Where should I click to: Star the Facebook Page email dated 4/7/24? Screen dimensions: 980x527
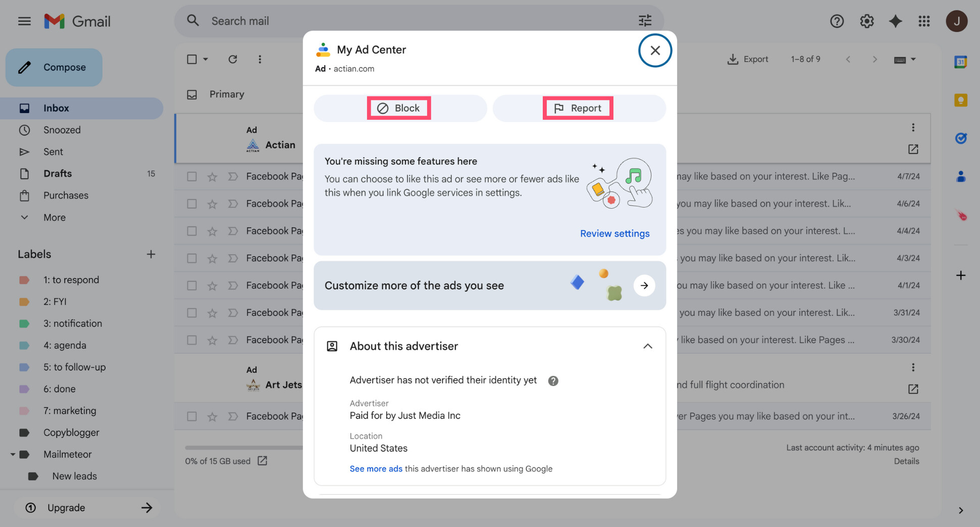212,176
